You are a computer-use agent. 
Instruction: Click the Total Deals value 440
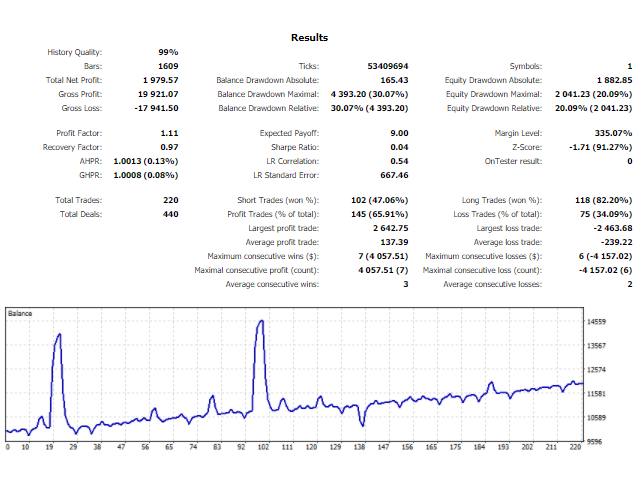(170, 215)
